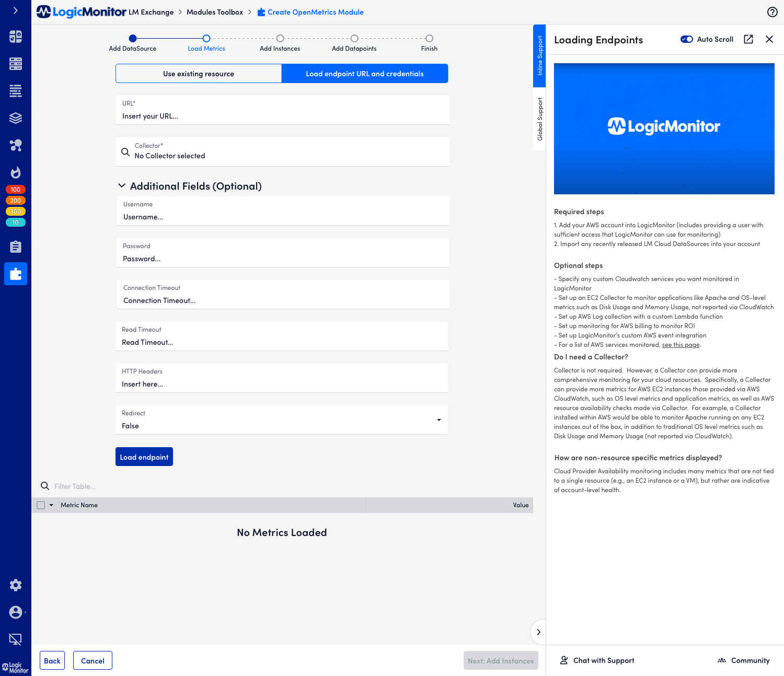Viewport: 784px width, 676px height.
Task: Open the Alerts flame icon in sidebar
Action: click(x=16, y=172)
